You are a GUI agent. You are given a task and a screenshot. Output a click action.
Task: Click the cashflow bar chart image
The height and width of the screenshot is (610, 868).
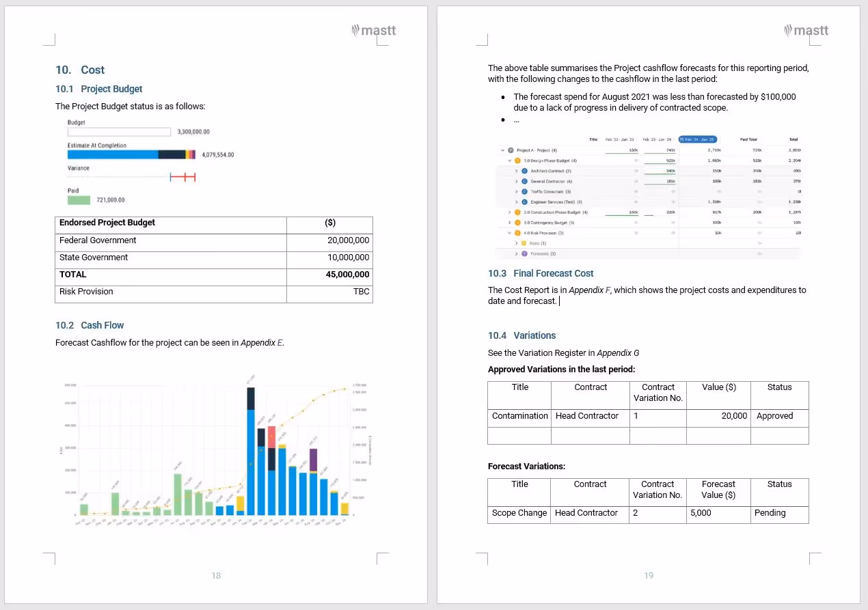215,451
